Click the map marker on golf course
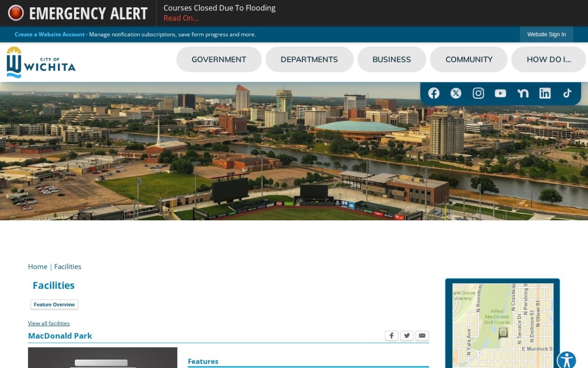Screen dimensions: 588x368 (503, 333)
